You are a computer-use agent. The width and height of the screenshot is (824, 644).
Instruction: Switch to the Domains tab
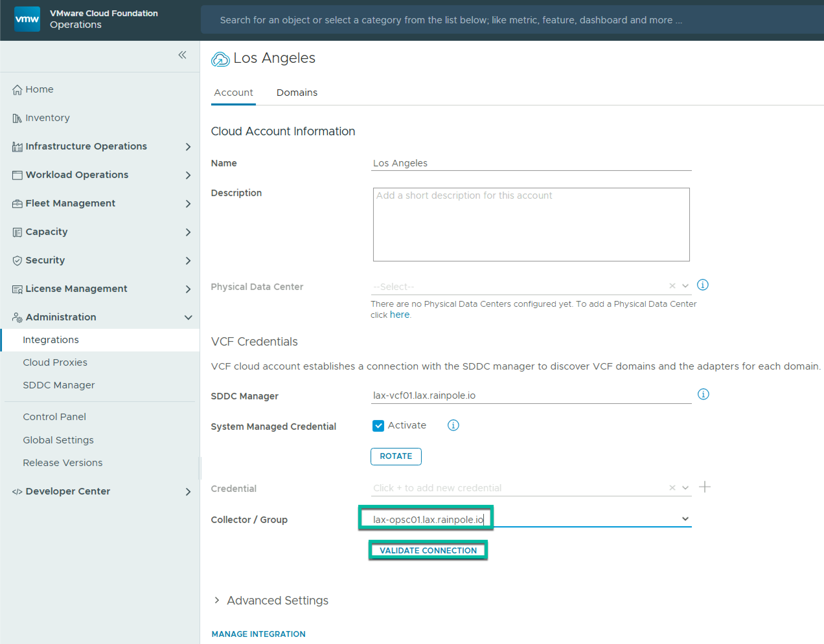coord(297,93)
